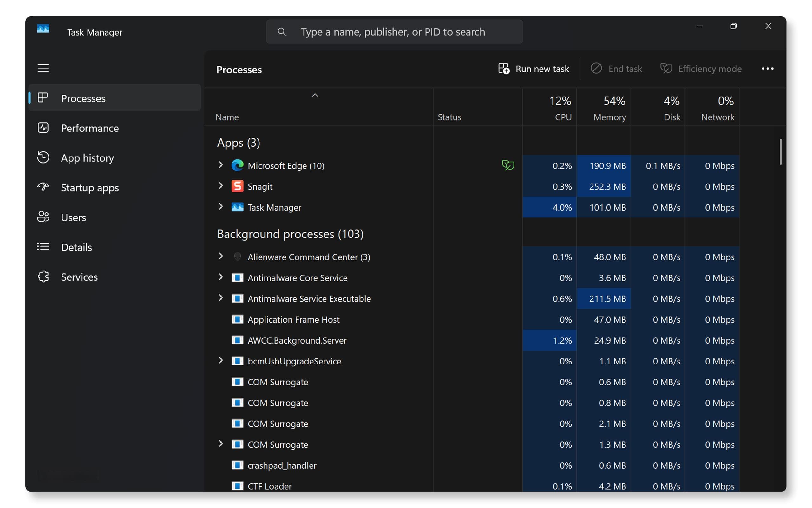
Task: Toggle sort arrow above Name column
Action: tap(315, 96)
